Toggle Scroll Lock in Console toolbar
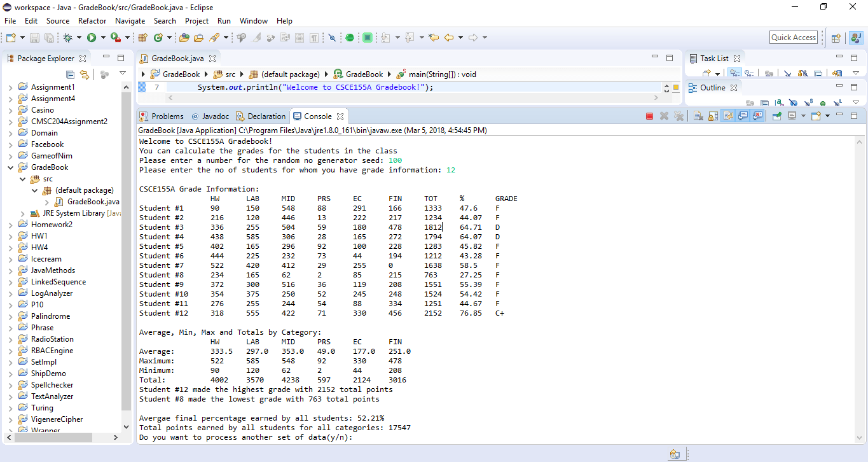 (x=713, y=116)
